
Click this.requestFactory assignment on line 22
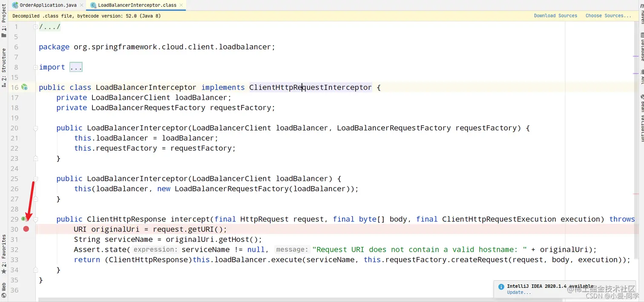[x=155, y=148]
